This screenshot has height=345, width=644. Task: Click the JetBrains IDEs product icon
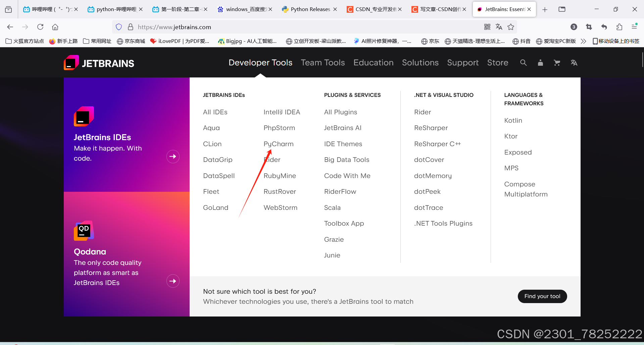click(x=84, y=116)
